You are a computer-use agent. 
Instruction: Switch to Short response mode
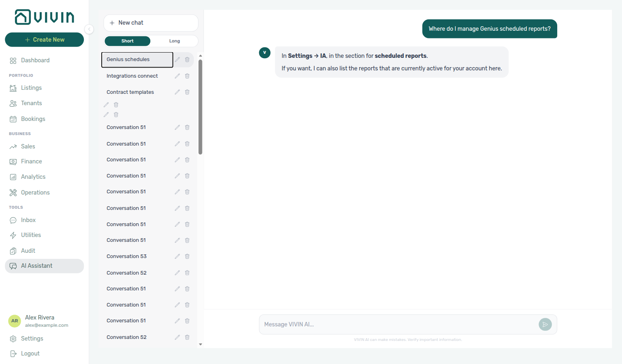click(127, 41)
